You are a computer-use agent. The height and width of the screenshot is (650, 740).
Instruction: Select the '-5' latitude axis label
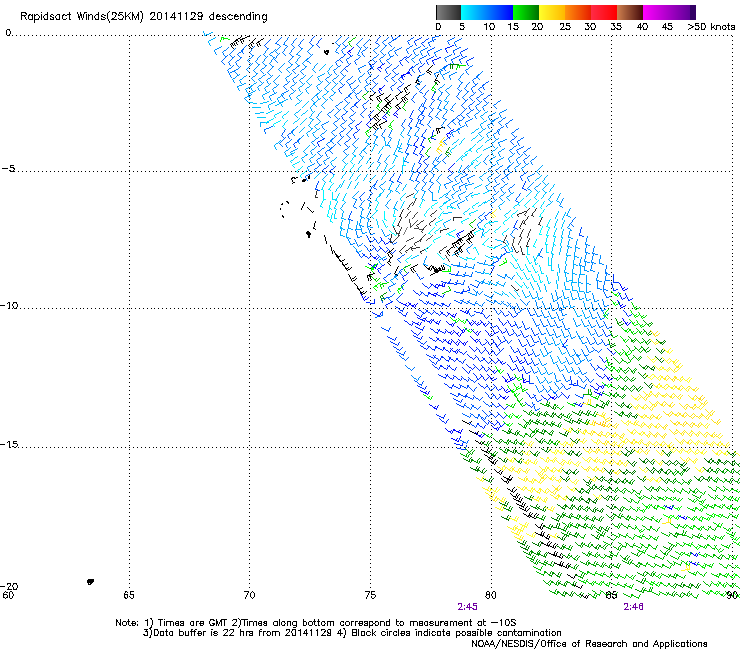tap(8, 169)
